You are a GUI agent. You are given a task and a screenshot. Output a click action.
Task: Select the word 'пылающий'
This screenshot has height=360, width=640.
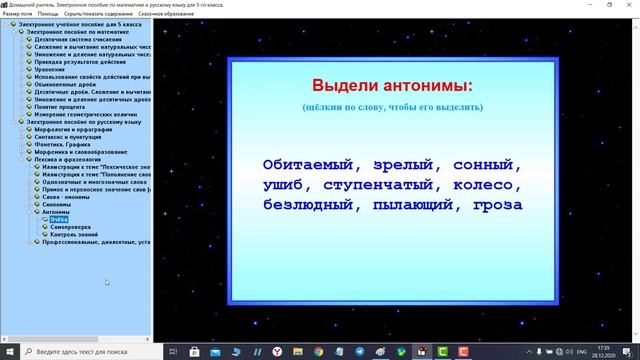(x=413, y=205)
